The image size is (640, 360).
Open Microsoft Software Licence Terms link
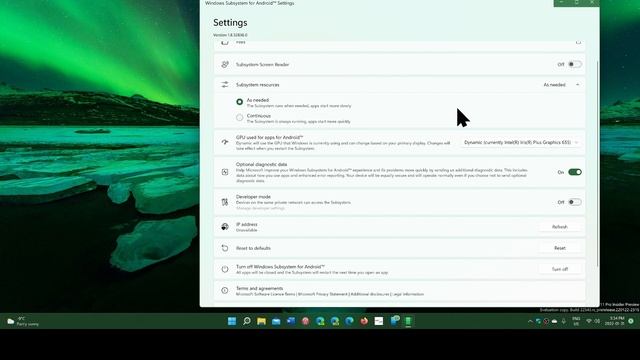click(265, 294)
